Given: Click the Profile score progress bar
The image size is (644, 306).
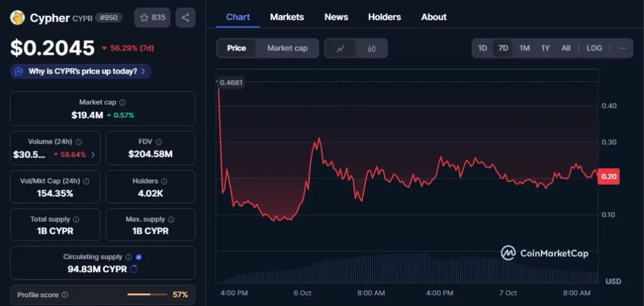Looking at the screenshot, I should (147, 295).
